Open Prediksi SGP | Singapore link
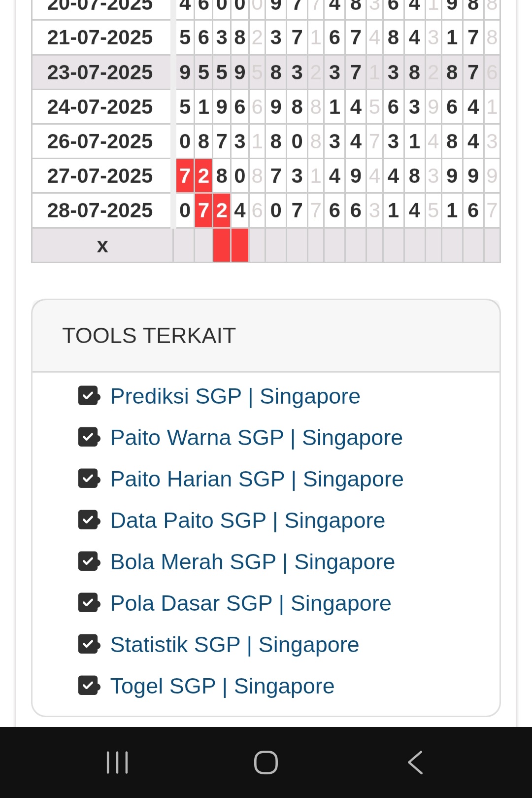This screenshot has width=532, height=798. [235, 396]
